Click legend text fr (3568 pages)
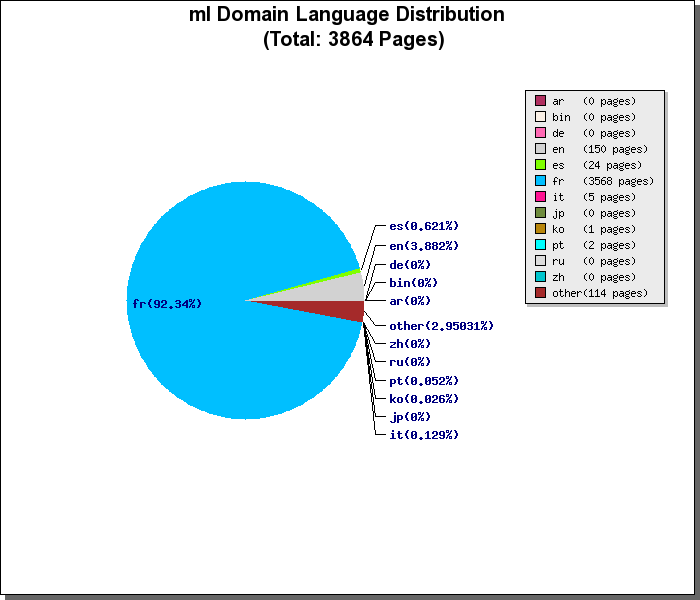This screenshot has height=600, width=700. [603, 181]
